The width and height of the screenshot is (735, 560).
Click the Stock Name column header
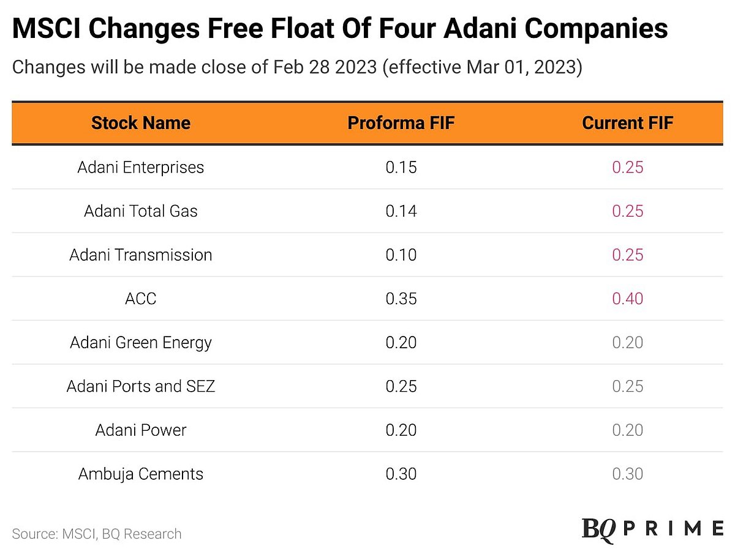pyautogui.click(x=140, y=123)
